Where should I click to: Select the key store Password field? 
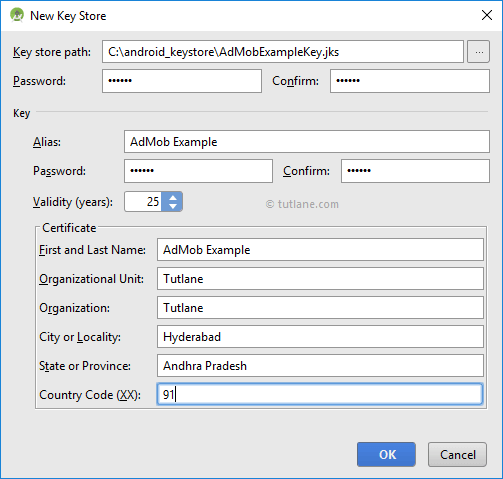(x=182, y=81)
